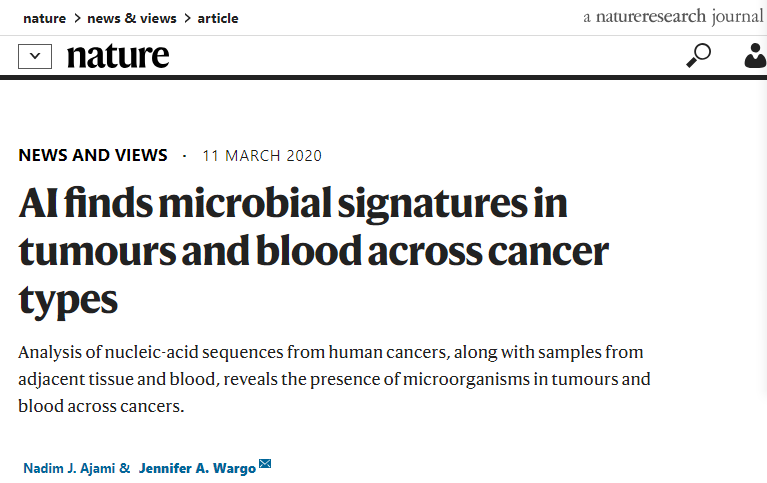Open the user account profile icon
The width and height of the screenshot is (767, 483).
[x=755, y=55]
